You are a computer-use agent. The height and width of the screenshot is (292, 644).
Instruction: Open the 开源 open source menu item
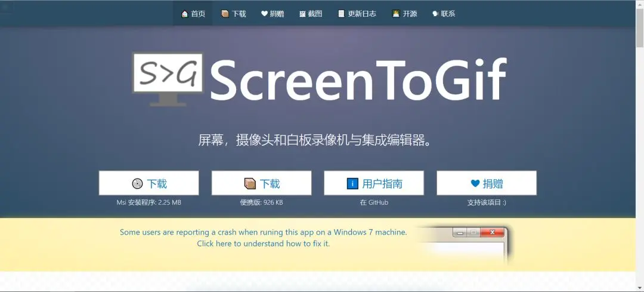[404, 14]
